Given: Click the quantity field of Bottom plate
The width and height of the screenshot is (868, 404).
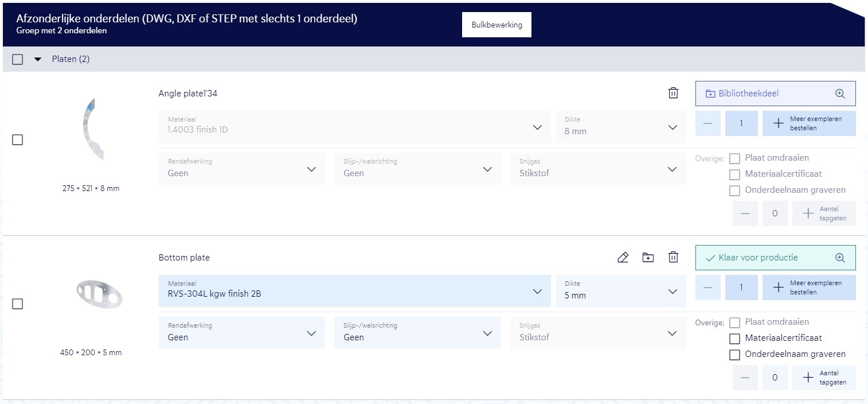Looking at the screenshot, I should click(x=741, y=288).
